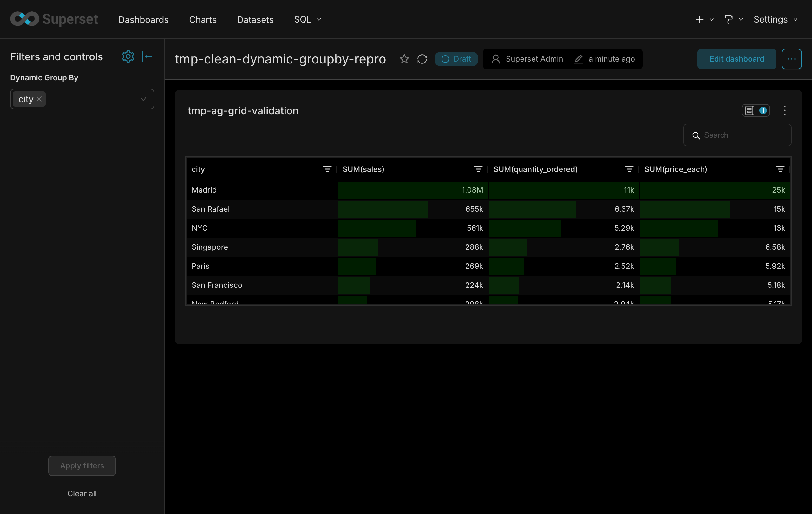Click the Edit dashboard button
The width and height of the screenshot is (812, 514).
(737, 59)
